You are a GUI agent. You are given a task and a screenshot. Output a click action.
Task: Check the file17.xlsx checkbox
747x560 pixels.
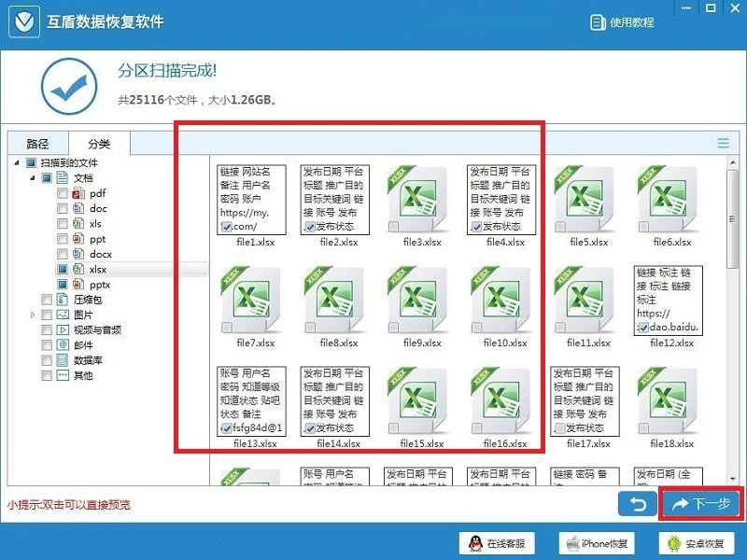click(x=560, y=428)
